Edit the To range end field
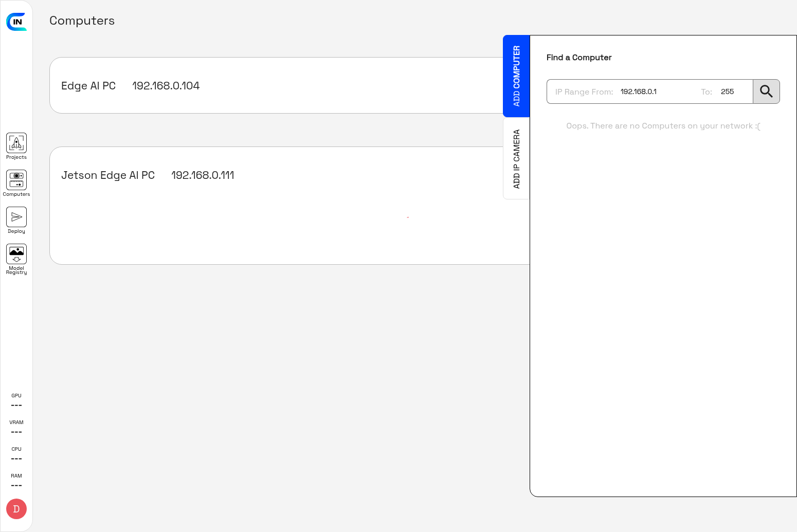 pyautogui.click(x=733, y=91)
